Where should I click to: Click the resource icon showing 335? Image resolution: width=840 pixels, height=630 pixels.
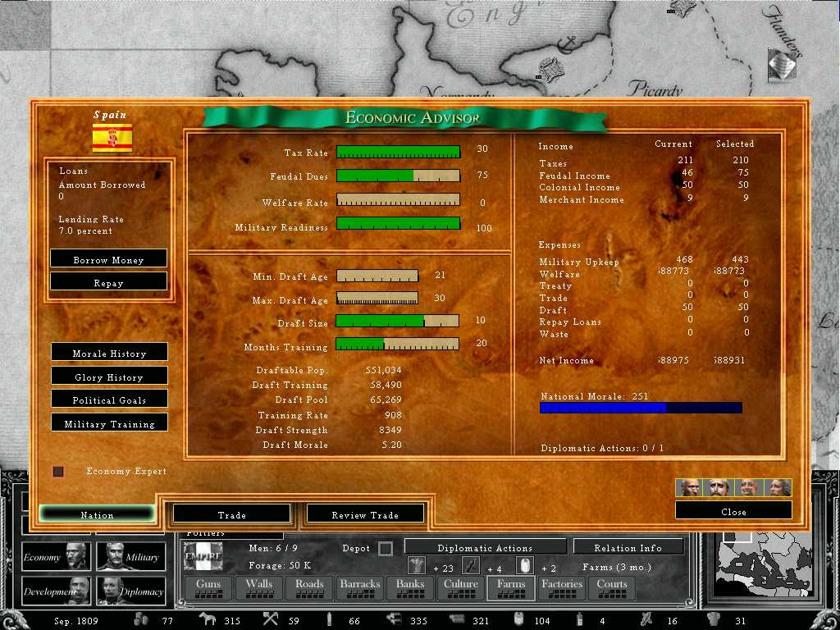point(394,619)
